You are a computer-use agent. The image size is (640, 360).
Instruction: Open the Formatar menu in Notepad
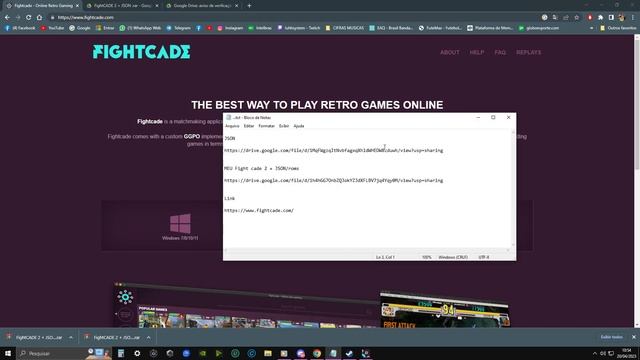click(x=266, y=126)
